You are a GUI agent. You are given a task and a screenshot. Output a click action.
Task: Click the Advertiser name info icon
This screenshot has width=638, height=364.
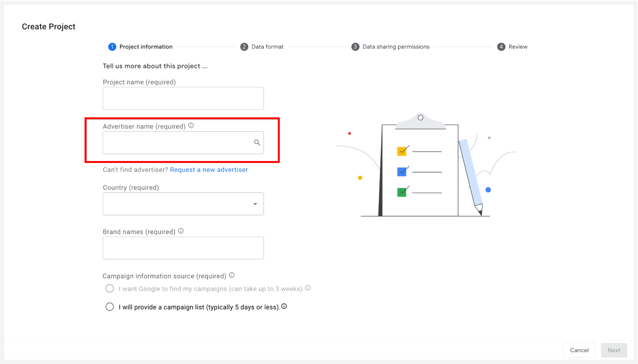pos(191,125)
